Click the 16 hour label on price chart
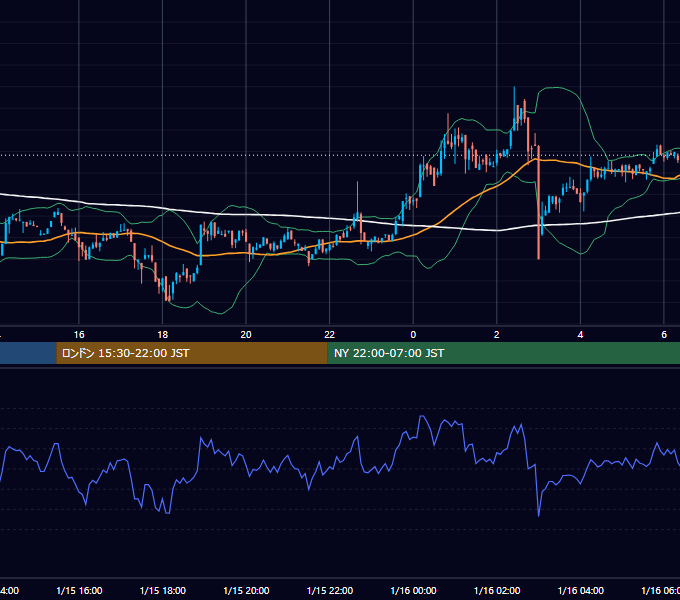This screenshot has height=600, width=680. click(79, 335)
